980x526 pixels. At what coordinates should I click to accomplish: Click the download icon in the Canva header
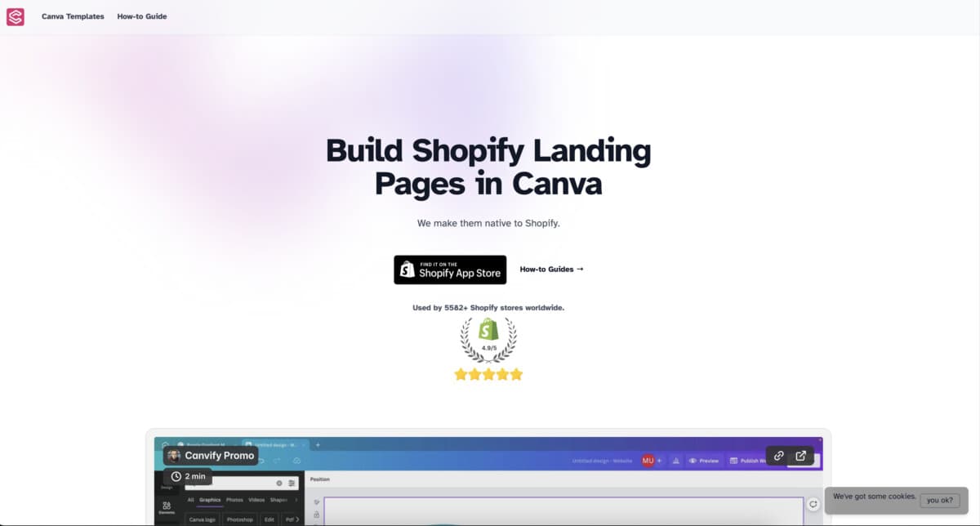676,460
